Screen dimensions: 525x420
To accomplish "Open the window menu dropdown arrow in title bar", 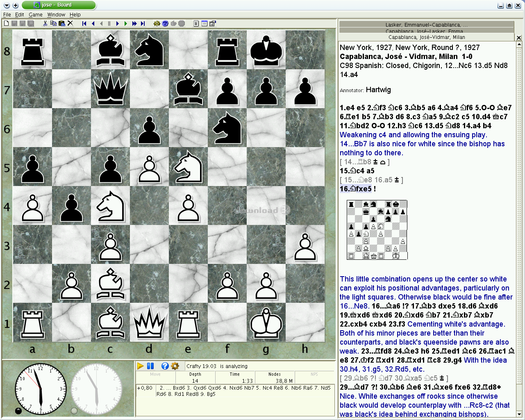I will point(7,5).
